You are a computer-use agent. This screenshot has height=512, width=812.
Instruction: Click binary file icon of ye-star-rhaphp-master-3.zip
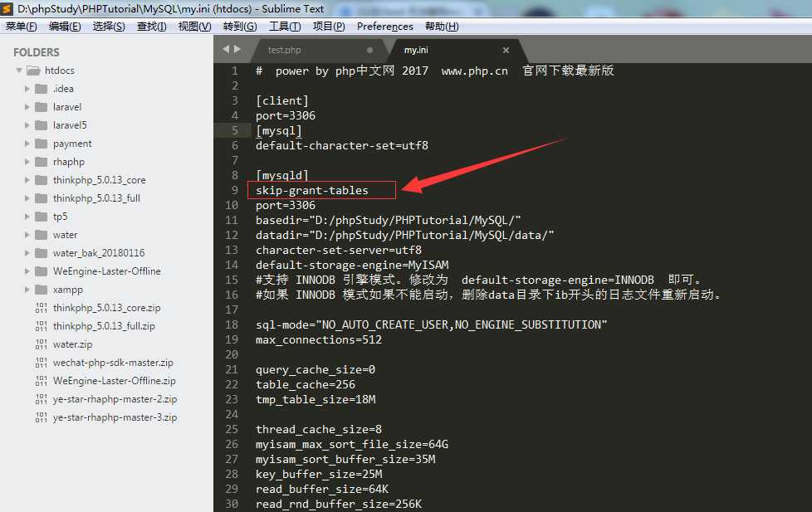(x=42, y=417)
